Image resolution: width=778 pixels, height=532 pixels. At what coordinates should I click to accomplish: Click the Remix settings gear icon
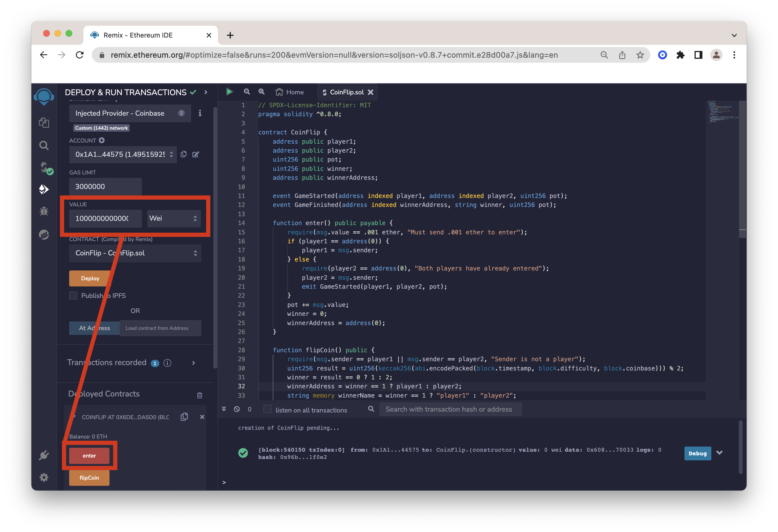(x=44, y=478)
